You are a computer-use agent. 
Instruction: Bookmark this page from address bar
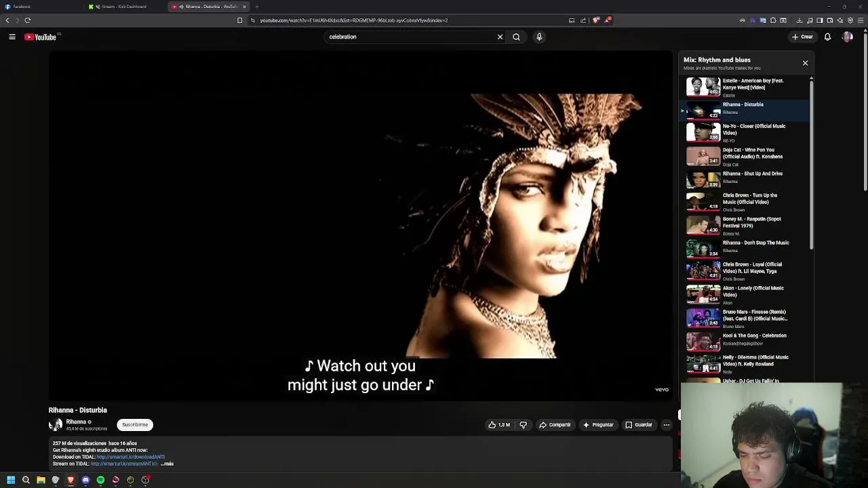click(239, 20)
